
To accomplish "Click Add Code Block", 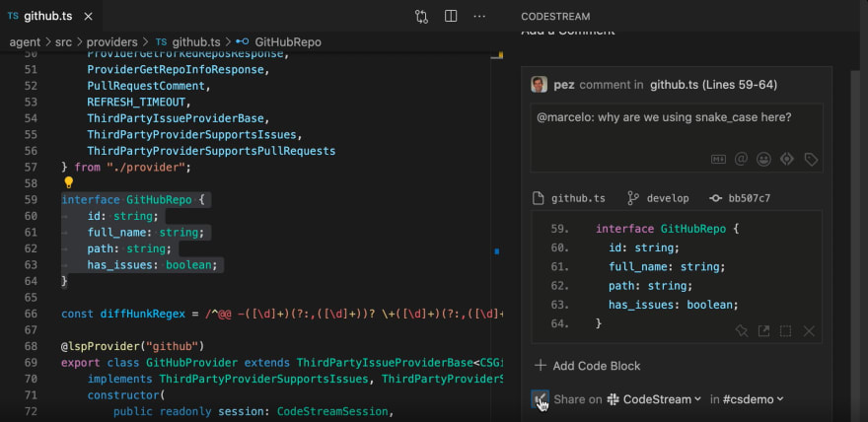I will pos(587,366).
